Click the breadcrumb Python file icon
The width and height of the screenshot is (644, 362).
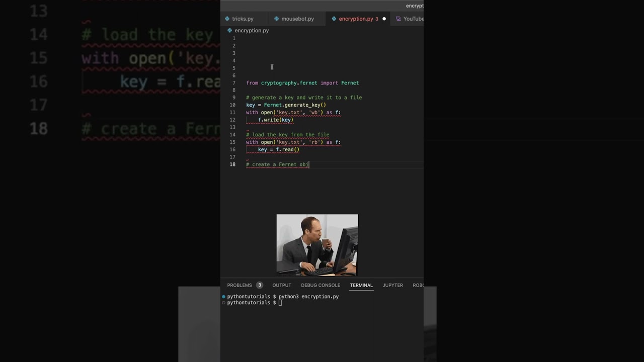[230, 31]
